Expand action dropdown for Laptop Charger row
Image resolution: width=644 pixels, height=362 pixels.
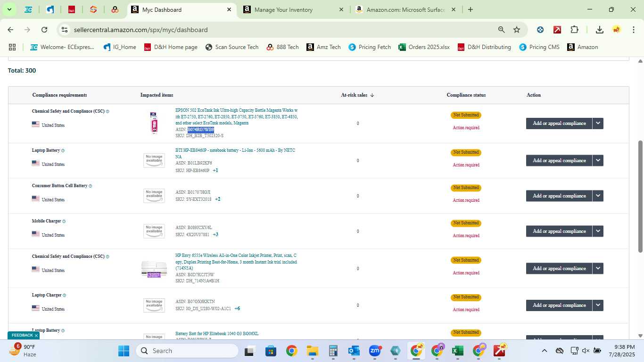(x=598, y=305)
